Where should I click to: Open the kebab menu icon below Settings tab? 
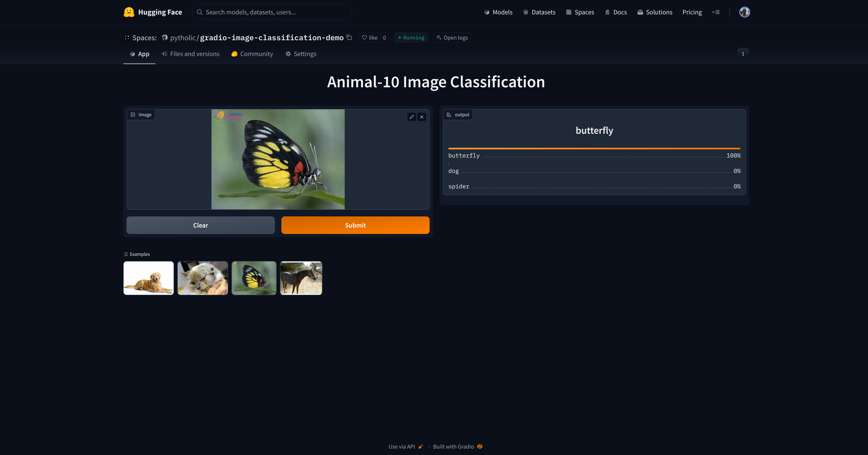pyautogui.click(x=743, y=54)
